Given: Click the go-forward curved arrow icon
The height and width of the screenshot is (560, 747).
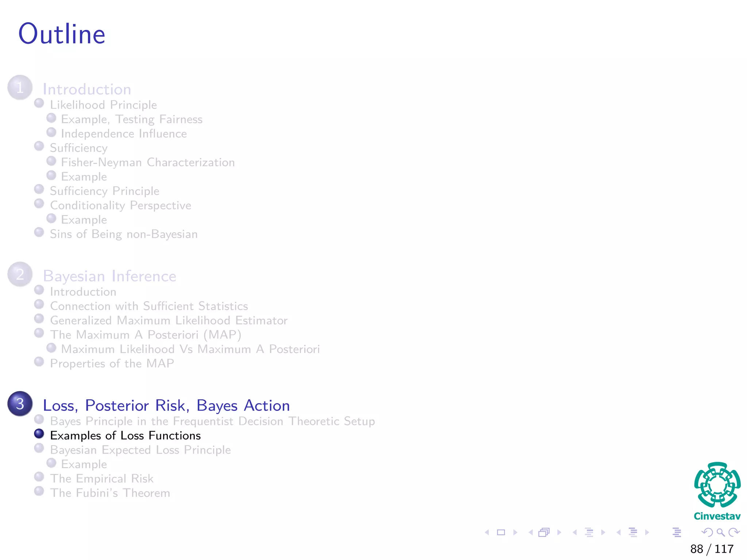Looking at the screenshot, I should click(734, 532).
